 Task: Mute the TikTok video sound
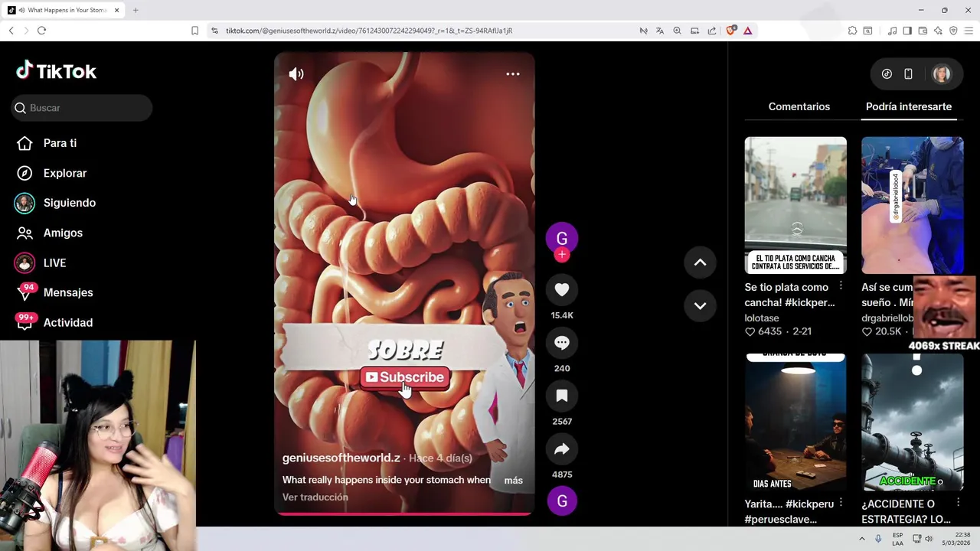tap(296, 74)
